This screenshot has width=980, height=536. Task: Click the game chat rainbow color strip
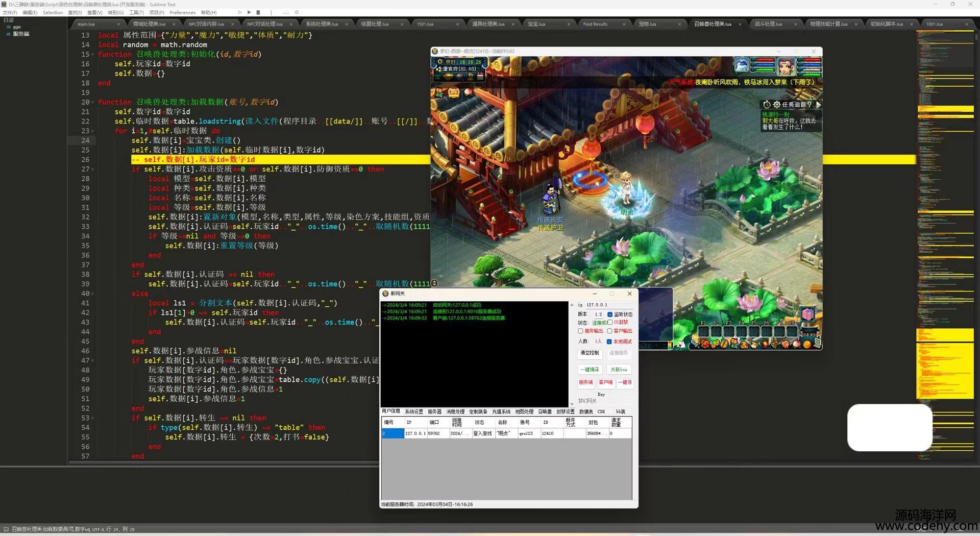pyautogui.click(x=670, y=345)
